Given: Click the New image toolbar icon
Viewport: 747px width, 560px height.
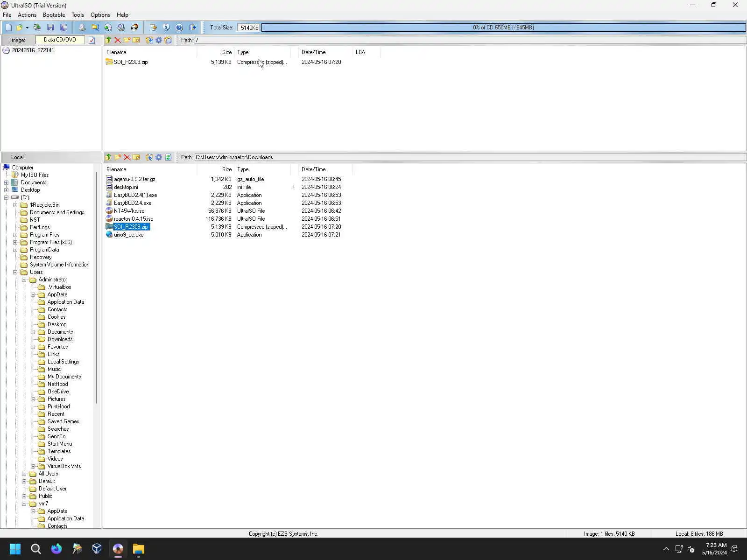Looking at the screenshot, I should tap(8, 28).
